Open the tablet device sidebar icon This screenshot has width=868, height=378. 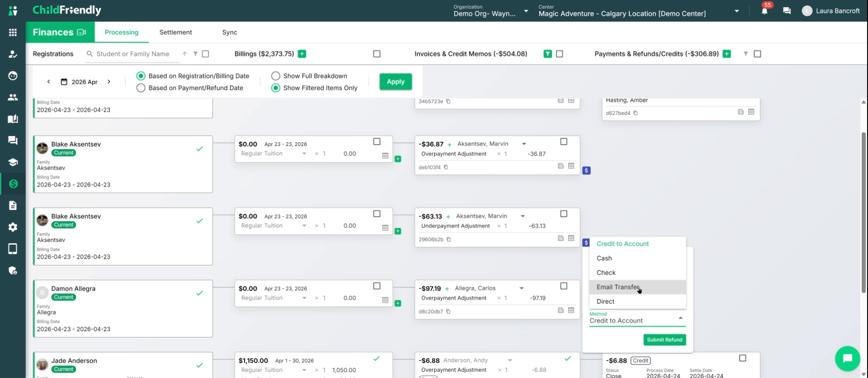[x=13, y=249]
